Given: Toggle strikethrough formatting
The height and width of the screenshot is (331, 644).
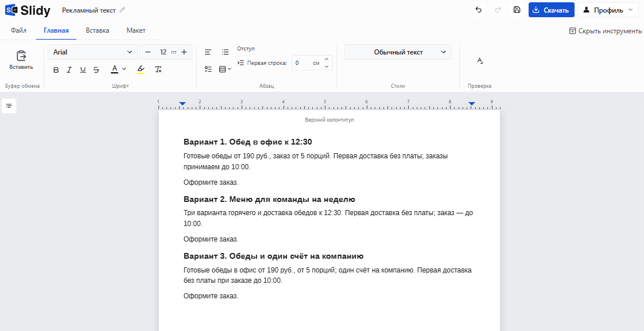Looking at the screenshot, I should [x=96, y=70].
